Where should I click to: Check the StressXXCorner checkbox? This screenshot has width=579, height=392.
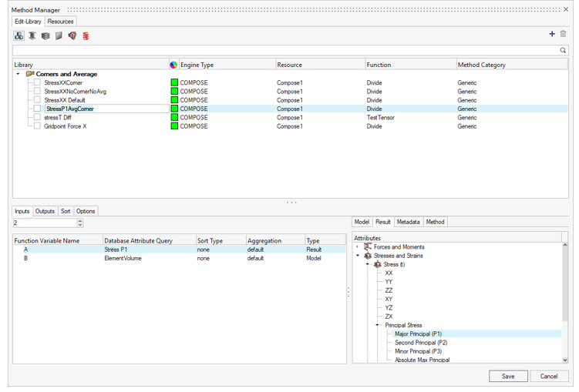pyautogui.click(x=37, y=82)
